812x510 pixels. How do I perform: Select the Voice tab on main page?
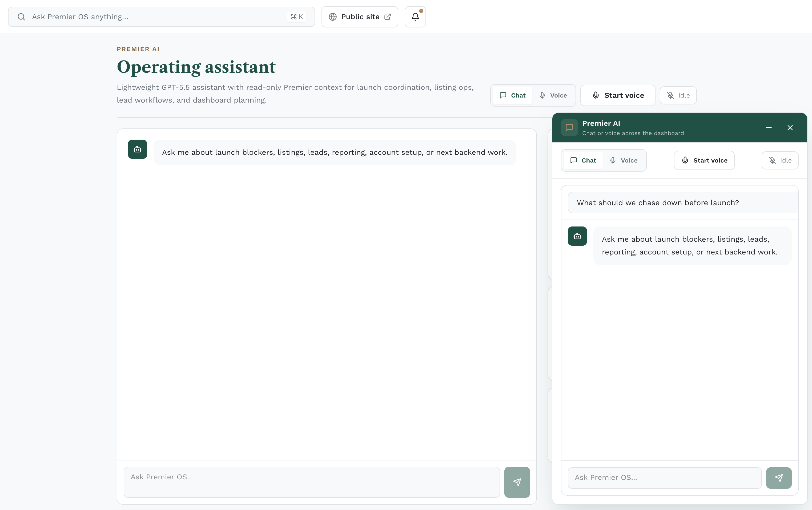(553, 95)
